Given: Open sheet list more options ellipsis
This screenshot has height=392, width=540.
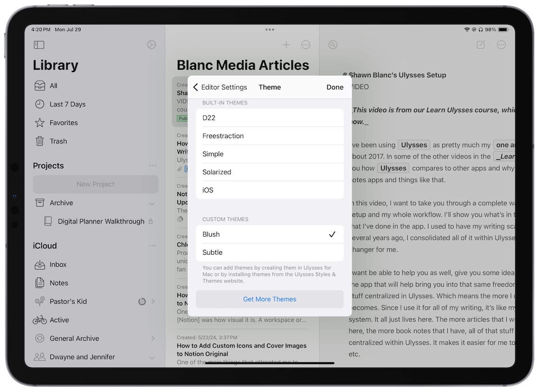Looking at the screenshot, I should click(306, 45).
